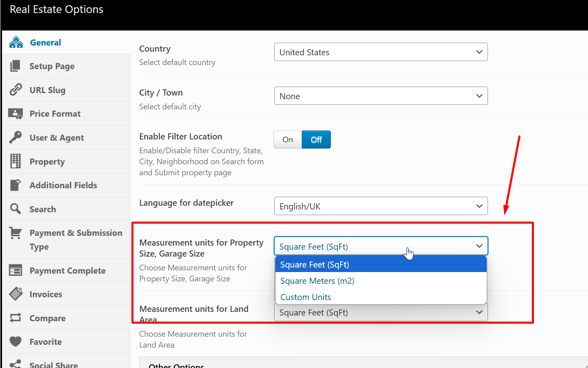588x368 pixels.
Task: Switch Enable Filter Location to On
Action: tap(288, 139)
